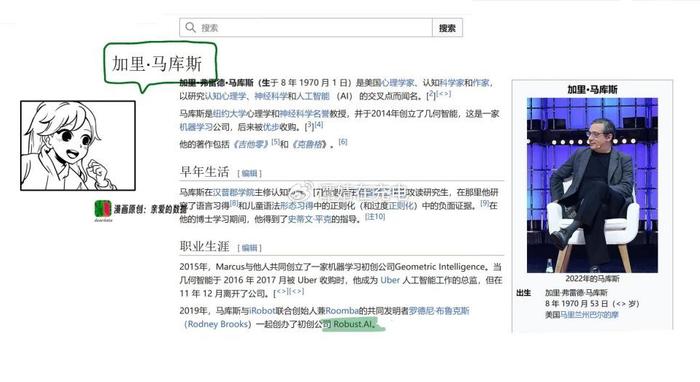Open the 心理学家 link
This screenshot has width=700, height=382.
[x=398, y=83]
